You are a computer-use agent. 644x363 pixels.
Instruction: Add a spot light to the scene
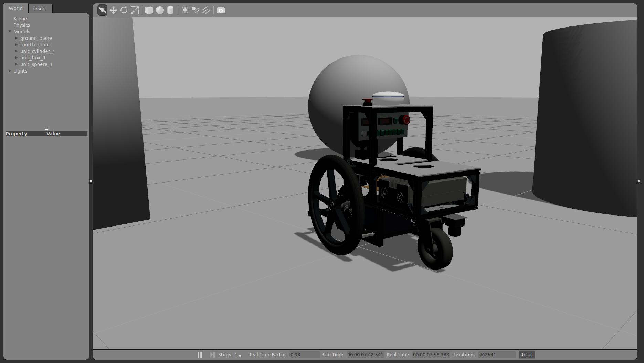click(x=195, y=10)
